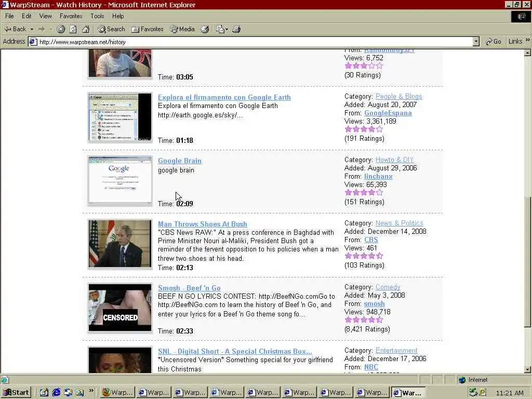Click the scrollbar down arrow
The image size is (532, 399).
click(x=527, y=369)
